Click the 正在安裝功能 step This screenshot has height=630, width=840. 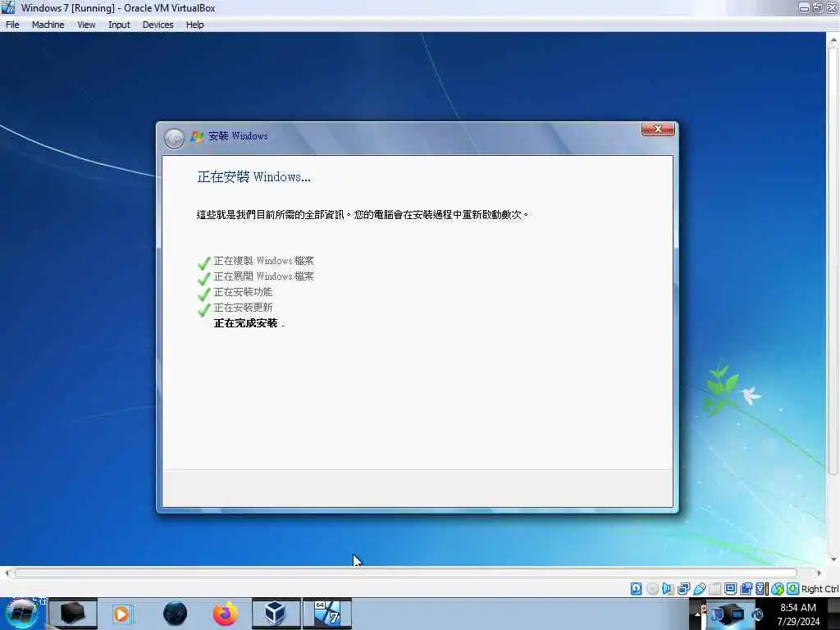pos(243,292)
